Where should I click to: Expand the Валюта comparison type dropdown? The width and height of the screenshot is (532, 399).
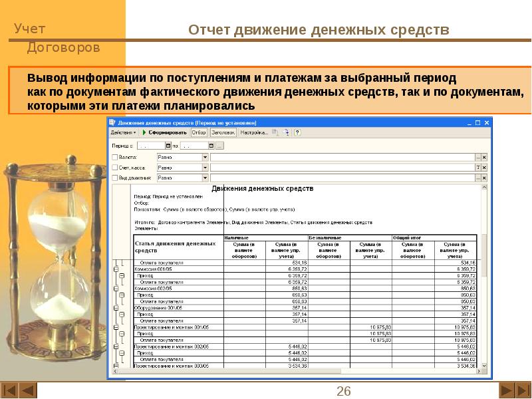[x=205, y=157]
